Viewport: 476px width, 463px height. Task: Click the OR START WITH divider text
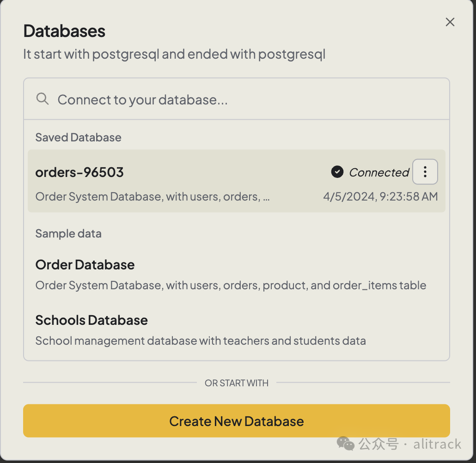click(x=237, y=383)
